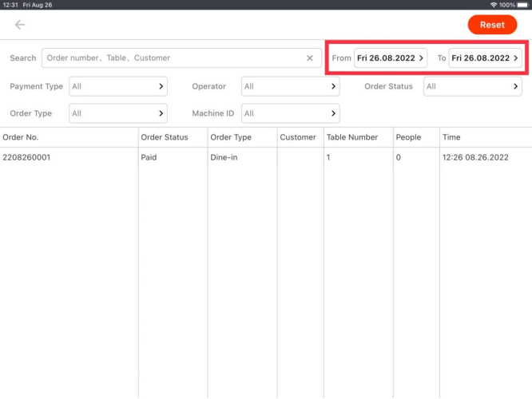Click the Order No. column header

click(21, 137)
